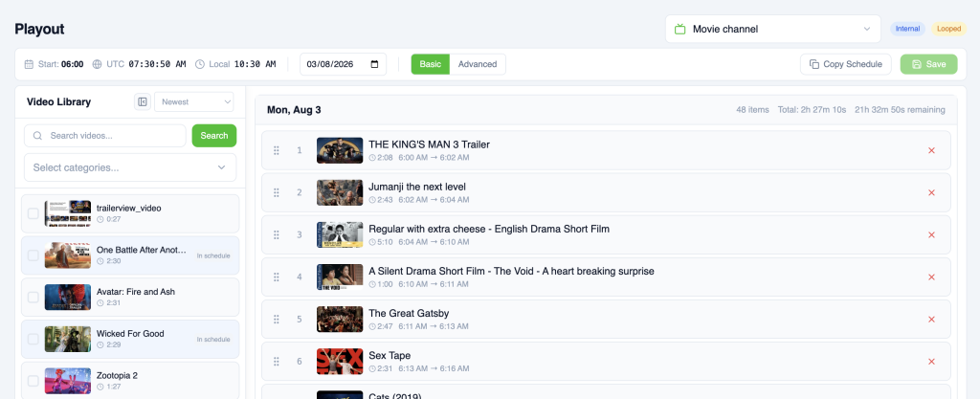Remove A Silent Drama Short Film item

click(931, 277)
